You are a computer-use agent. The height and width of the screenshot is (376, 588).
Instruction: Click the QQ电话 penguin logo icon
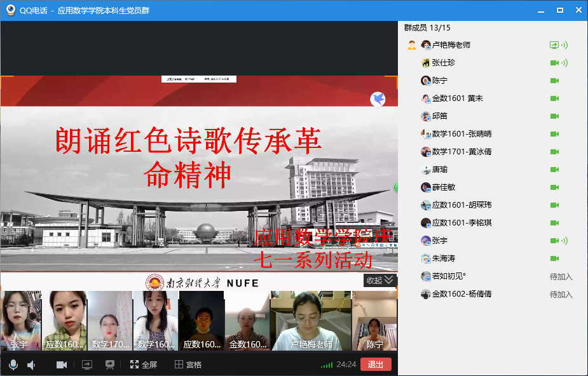point(11,10)
